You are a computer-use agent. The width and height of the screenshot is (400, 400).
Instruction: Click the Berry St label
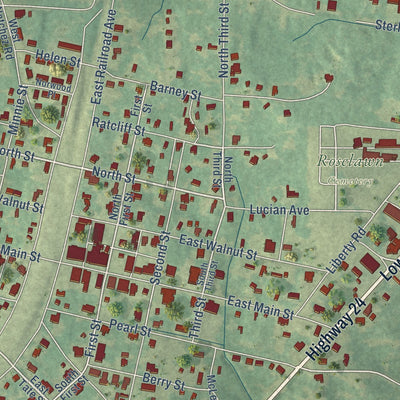[163, 382]
